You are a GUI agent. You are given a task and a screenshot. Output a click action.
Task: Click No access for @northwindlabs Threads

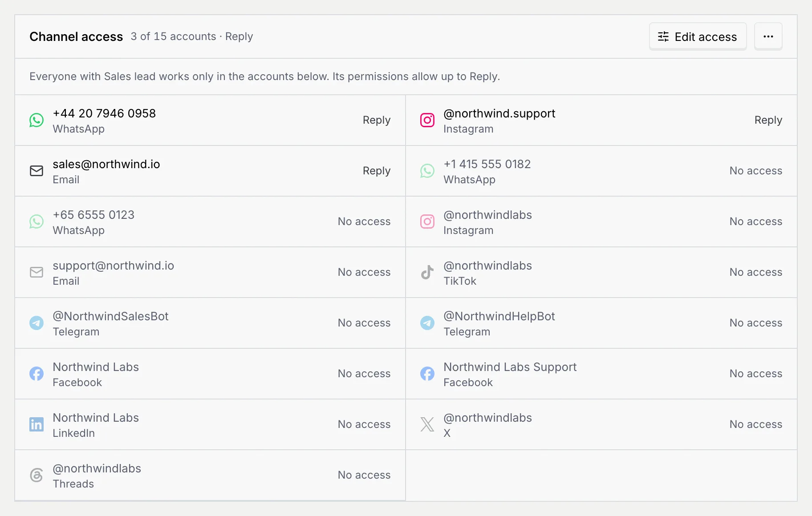click(x=364, y=475)
